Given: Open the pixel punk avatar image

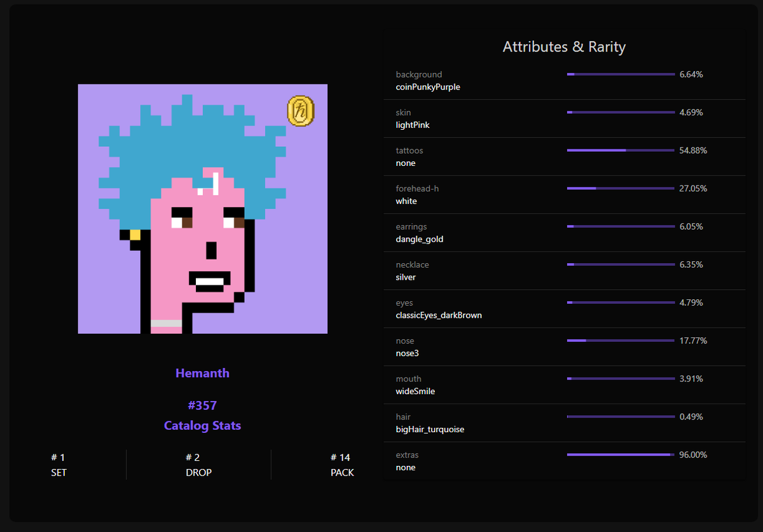Looking at the screenshot, I should [203, 209].
